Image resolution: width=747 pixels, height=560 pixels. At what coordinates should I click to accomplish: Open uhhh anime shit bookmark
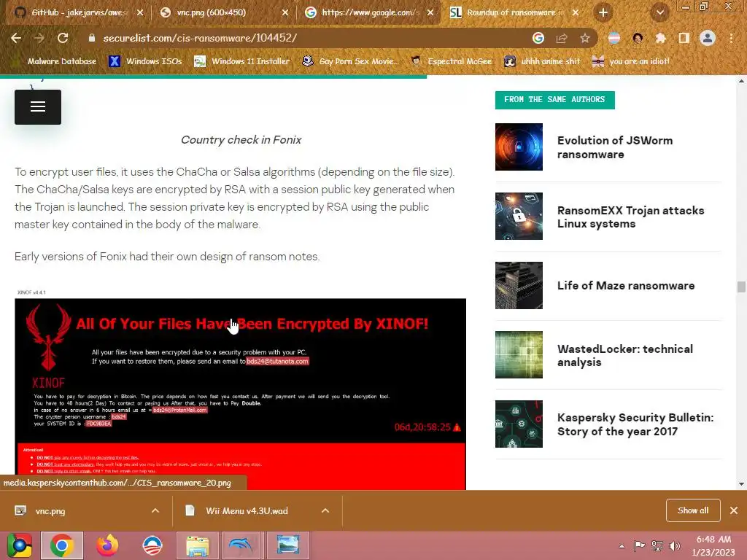[x=543, y=61]
